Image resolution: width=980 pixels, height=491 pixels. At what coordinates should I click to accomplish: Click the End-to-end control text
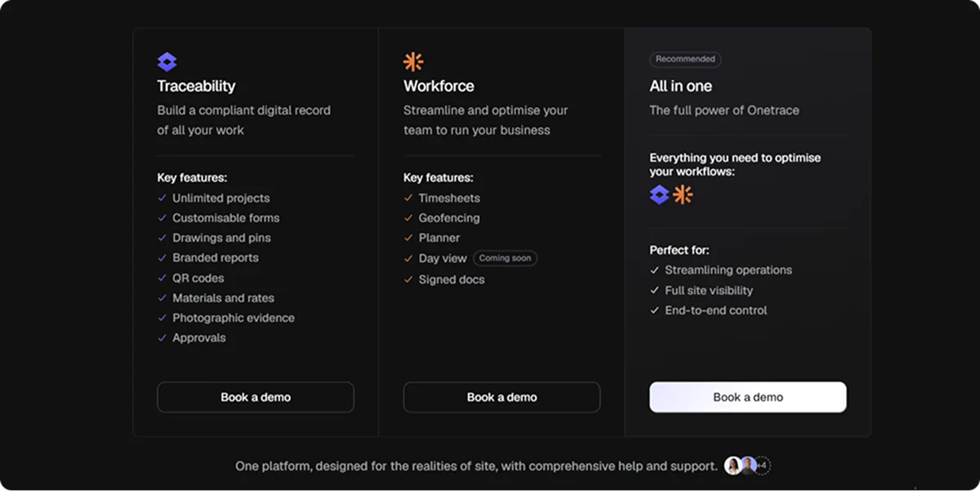716,310
